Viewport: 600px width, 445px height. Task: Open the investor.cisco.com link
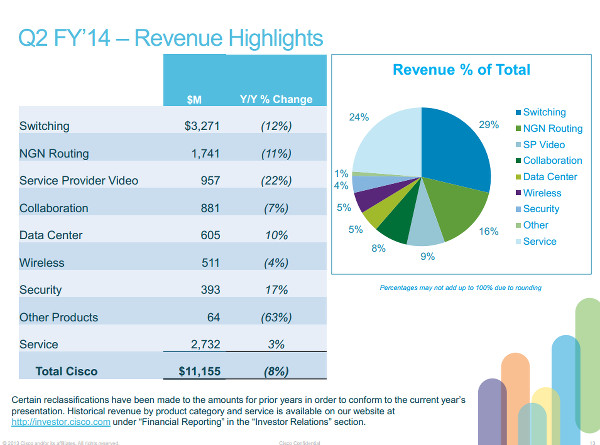61,422
